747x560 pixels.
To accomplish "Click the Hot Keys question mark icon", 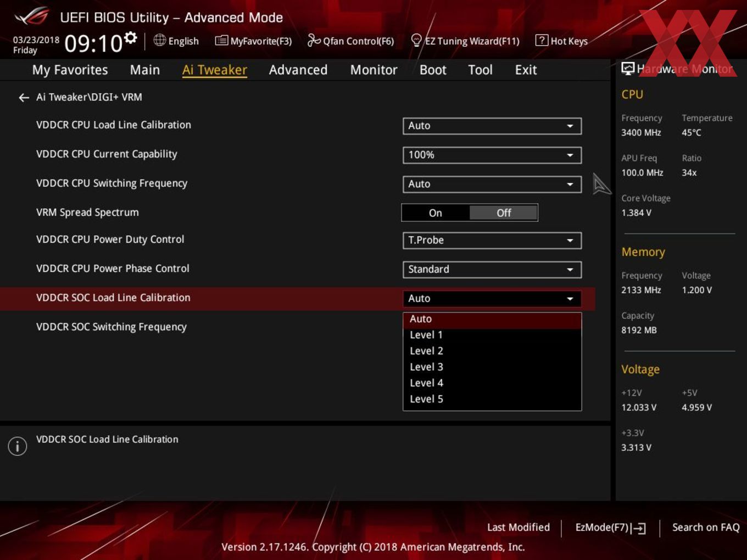I will (542, 40).
